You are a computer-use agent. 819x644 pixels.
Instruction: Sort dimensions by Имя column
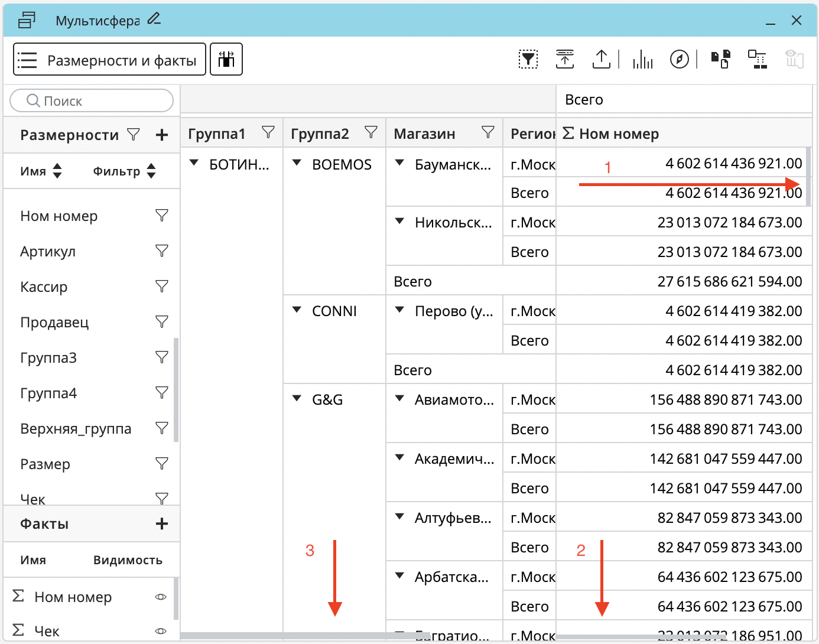[x=40, y=171]
